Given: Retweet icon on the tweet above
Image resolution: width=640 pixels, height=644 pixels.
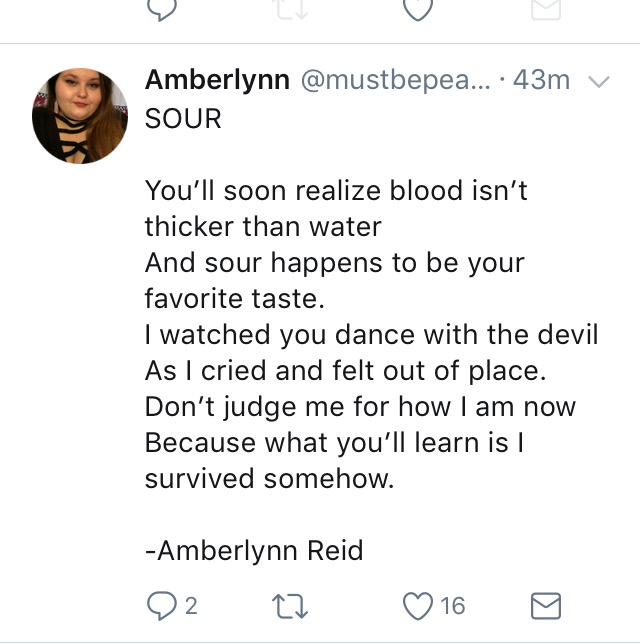Looking at the screenshot, I should pos(291,9).
